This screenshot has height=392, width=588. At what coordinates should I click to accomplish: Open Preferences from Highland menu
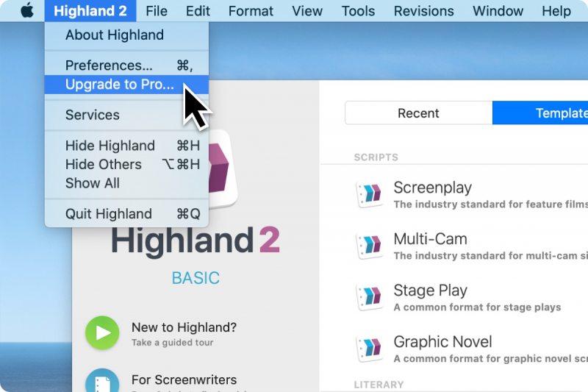coord(109,65)
